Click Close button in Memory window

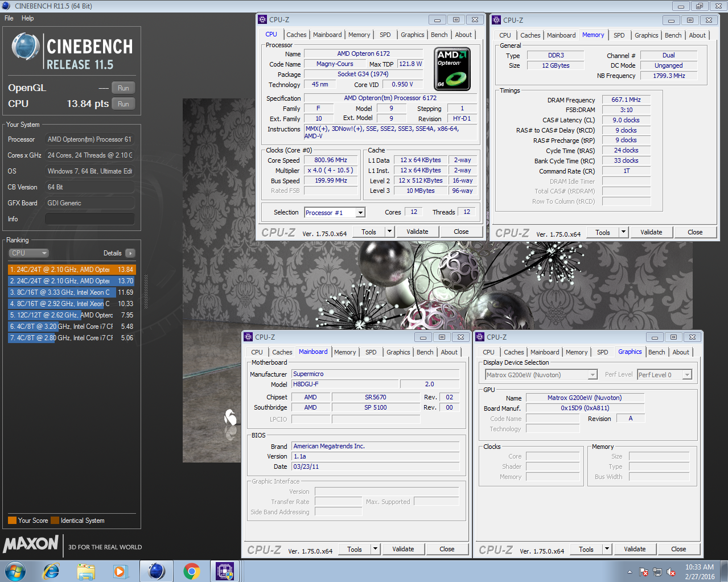(x=695, y=232)
